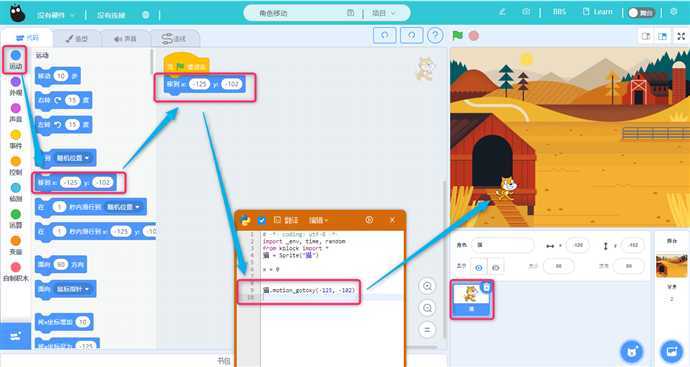Select the Variables block category
Screen dimensions: 690x367
[15, 245]
